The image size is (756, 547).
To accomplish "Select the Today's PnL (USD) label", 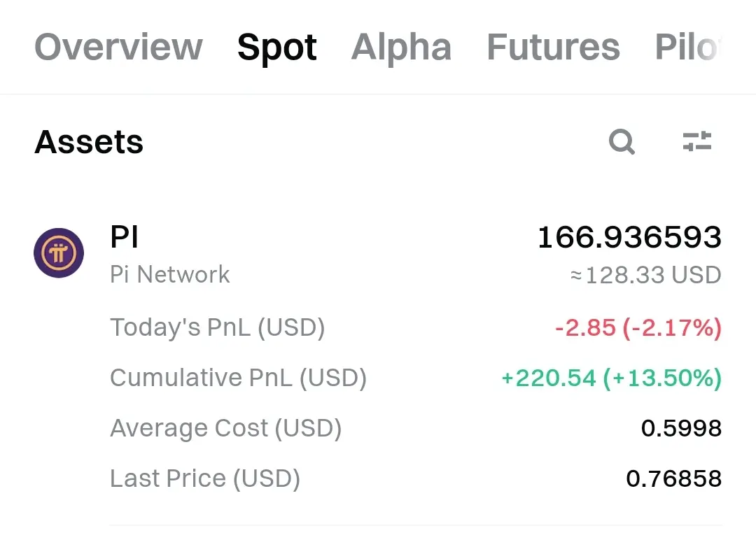I will [218, 328].
